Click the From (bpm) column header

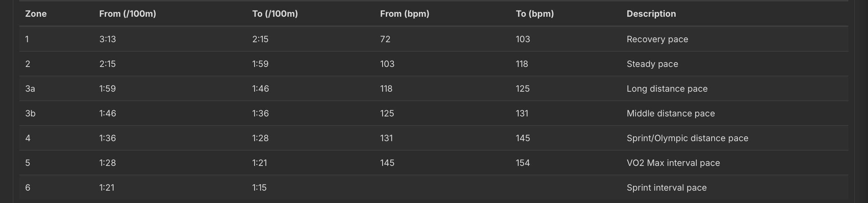point(404,14)
